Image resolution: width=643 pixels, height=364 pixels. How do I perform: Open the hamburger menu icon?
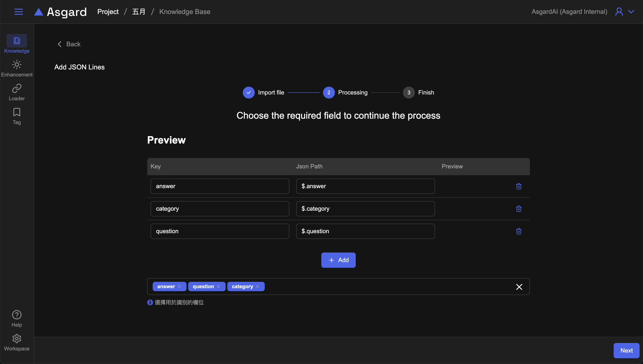[x=18, y=12]
